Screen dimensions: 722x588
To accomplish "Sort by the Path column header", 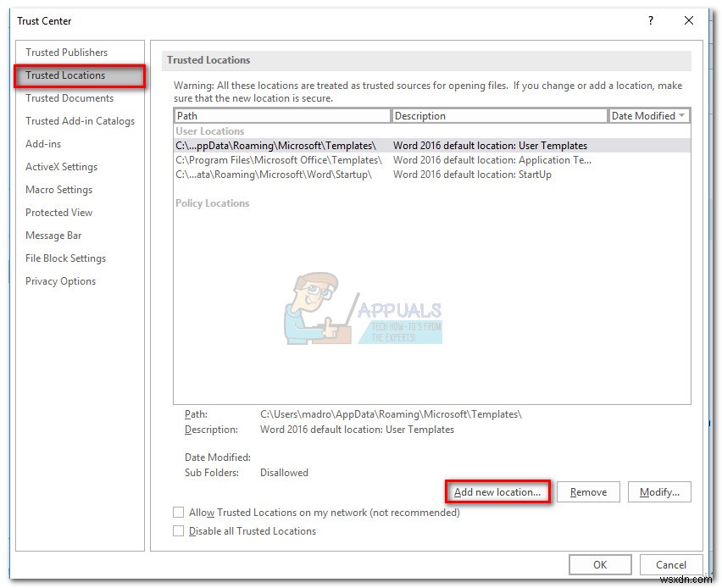I will pyautogui.click(x=282, y=115).
